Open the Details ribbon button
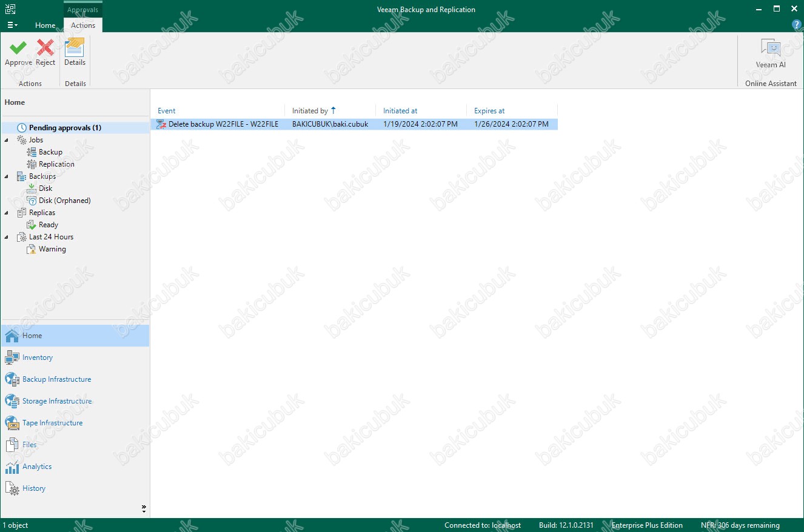Screen dimensions: 804x532 75,52
